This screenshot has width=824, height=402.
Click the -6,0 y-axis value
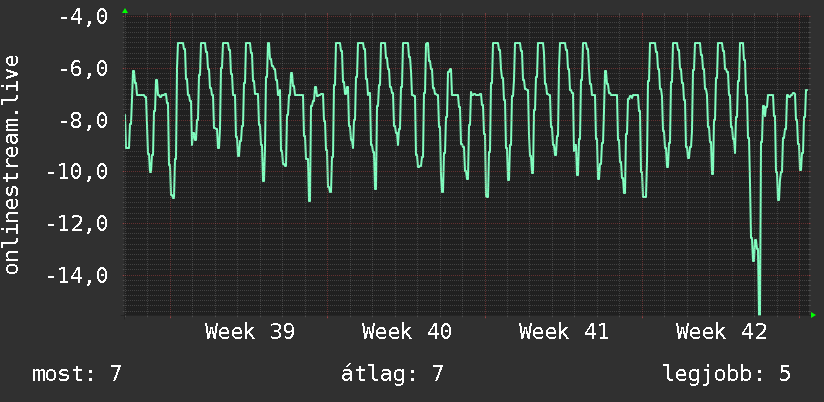click(x=83, y=68)
